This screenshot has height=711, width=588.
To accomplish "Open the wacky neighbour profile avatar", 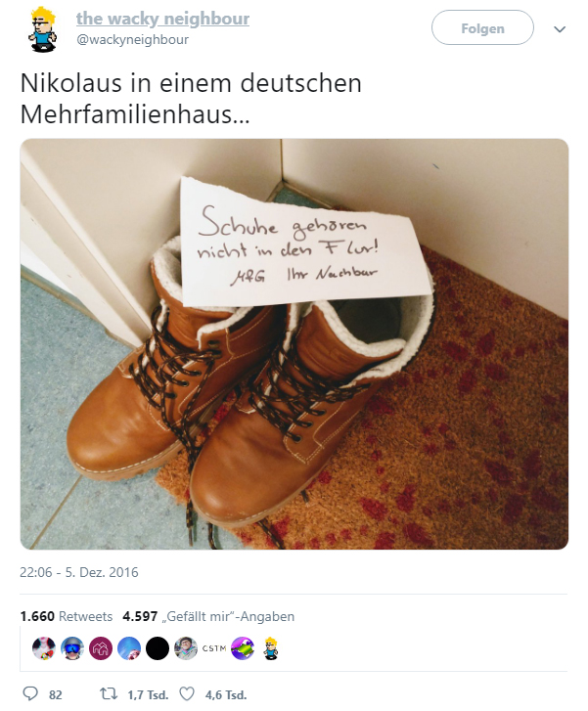I will (x=43, y=29).
